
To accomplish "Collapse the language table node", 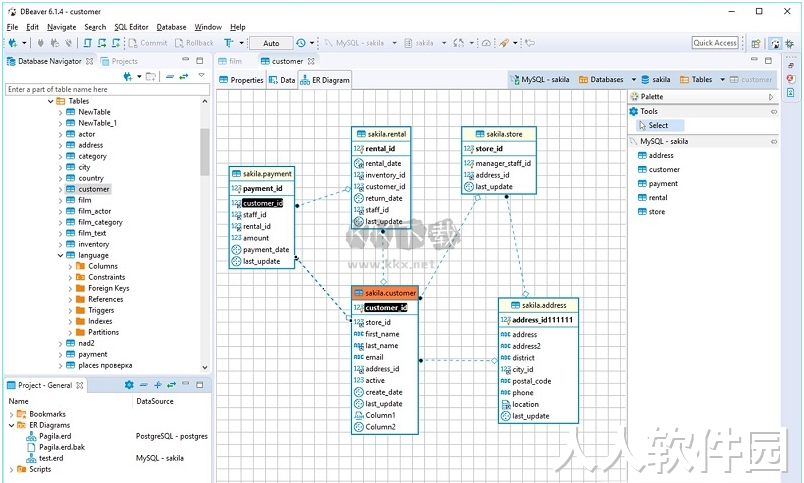I will 61,255.
